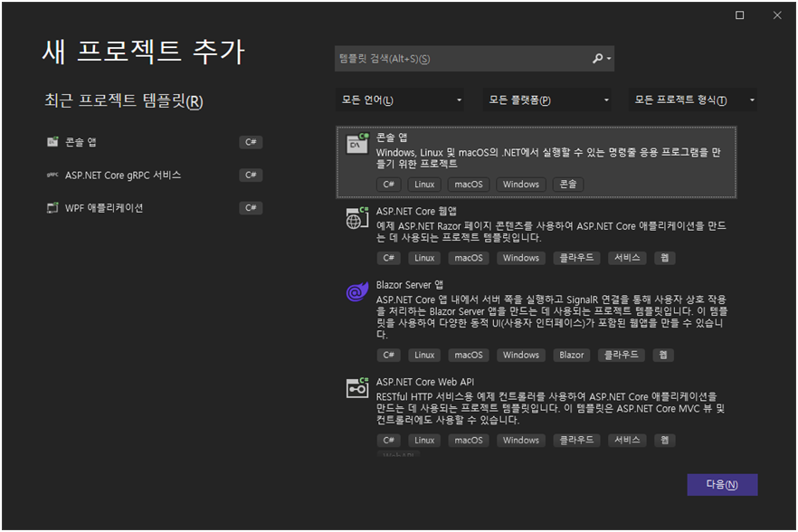Viewport: 798px width, 532px height.
Task: Click C# tag next to WPF 애플리케이션
Action: (x=251, y=208)
